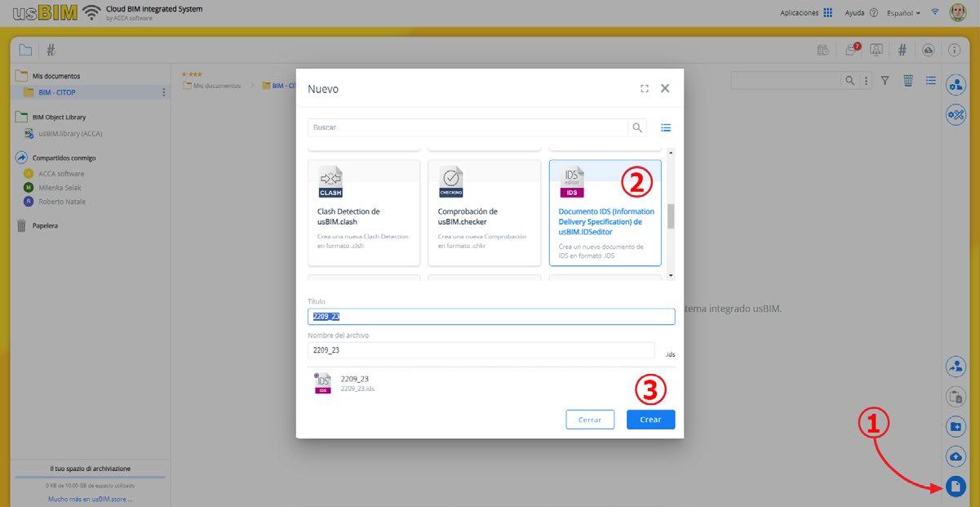Click in the Título field
The image size is (980, 507).
pyautogui.click(x=491, y=317)
